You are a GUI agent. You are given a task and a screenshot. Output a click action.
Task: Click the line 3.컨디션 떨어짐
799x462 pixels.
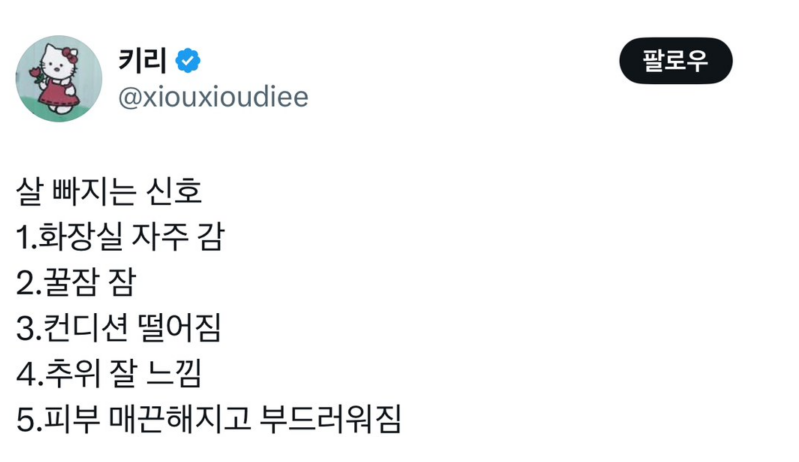pyautogui.click(x=118, y=329)
